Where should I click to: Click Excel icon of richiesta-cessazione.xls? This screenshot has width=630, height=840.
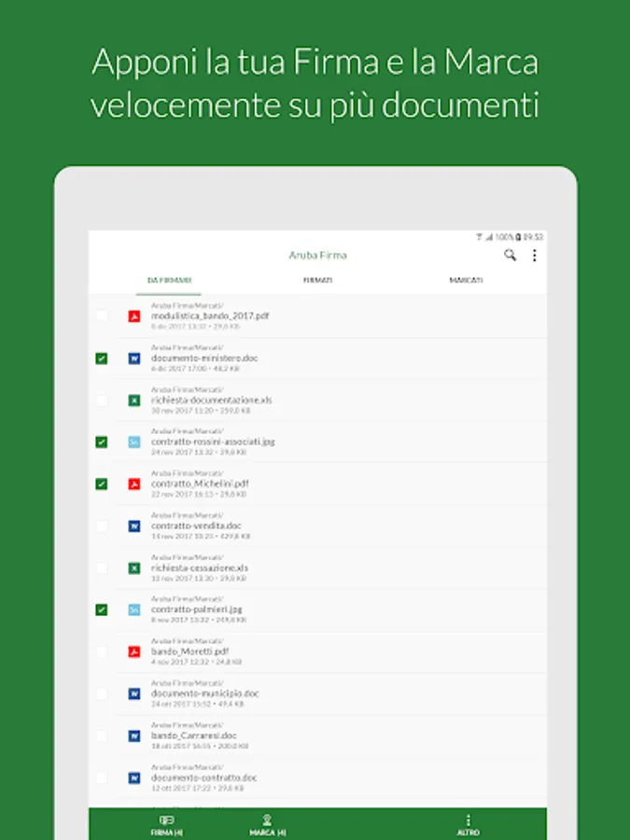[133, 567]
